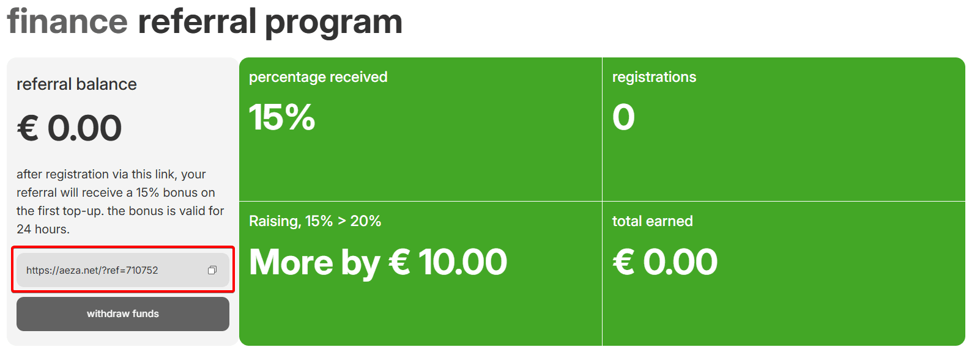
Task: Click the word 'program' in the page heading
Action: (333, 23)
